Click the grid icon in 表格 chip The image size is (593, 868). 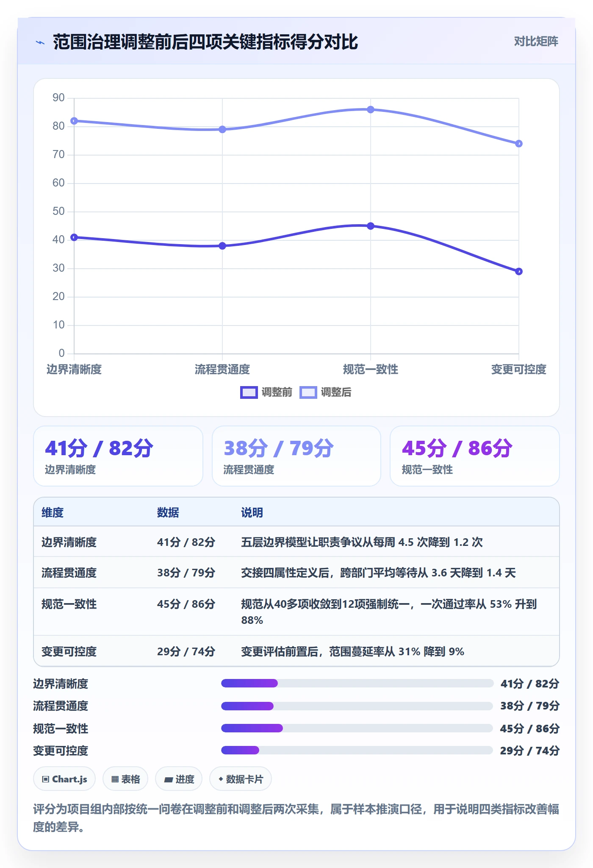tap(115, 779)
